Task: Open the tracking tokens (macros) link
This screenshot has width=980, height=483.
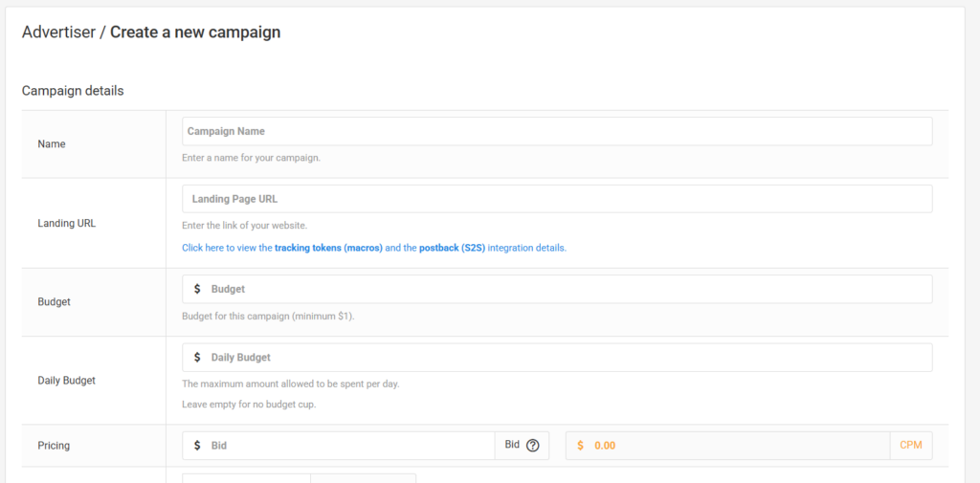Action: (329, 248)
